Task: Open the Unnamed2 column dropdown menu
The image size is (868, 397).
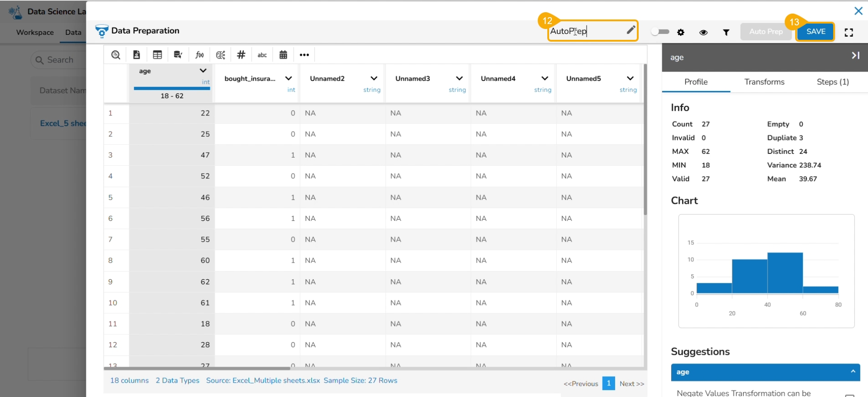Action: click(x=374, y=78)
